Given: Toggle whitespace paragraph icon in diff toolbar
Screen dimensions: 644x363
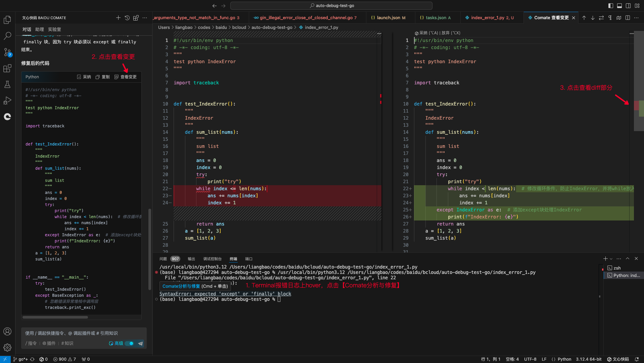Looking at the screenshot, I should (x=610, y=18).
